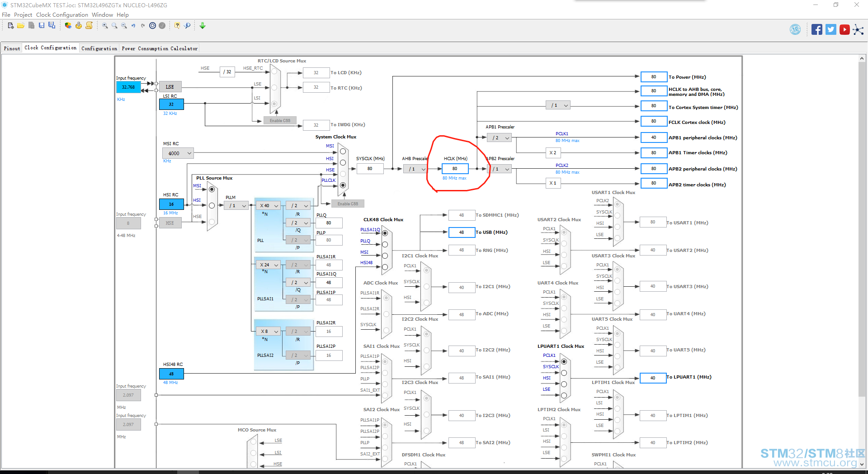Open the PLLSAI1 multiplier X 24 dropdown
This screenshot has height=474, width=868.
point(269,265)
